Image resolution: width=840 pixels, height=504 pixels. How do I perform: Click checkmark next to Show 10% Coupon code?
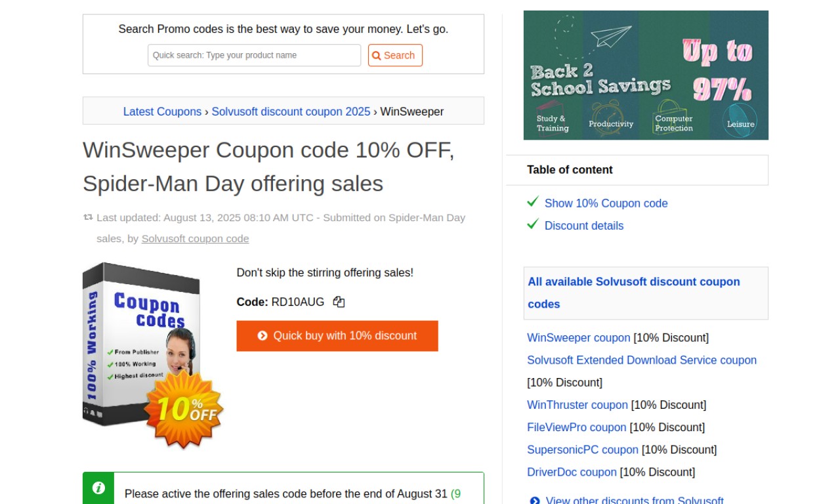tap(533, 202)
